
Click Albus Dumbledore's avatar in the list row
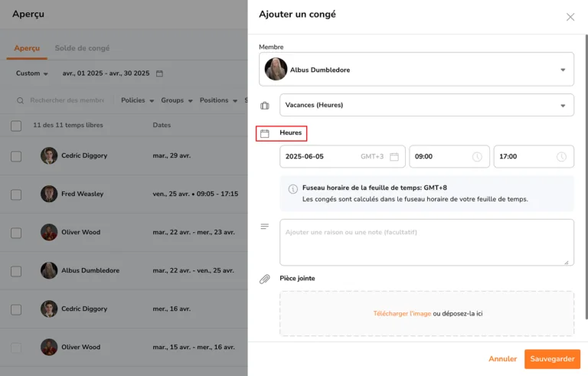tap(49, 270)
